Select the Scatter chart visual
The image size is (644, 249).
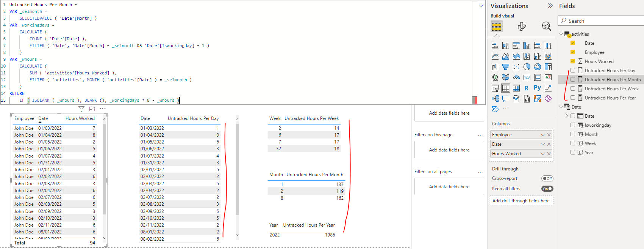click(516, 67)
